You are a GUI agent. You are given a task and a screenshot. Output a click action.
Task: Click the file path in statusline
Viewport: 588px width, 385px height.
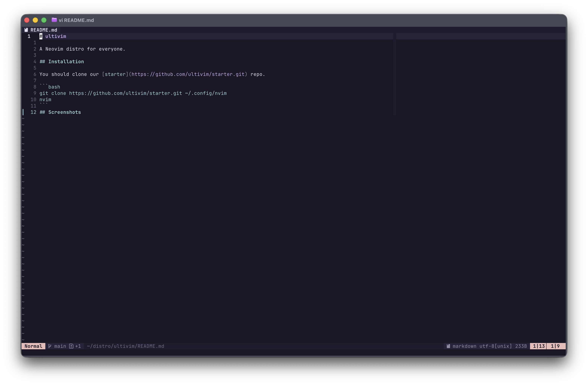coord(125,346)
